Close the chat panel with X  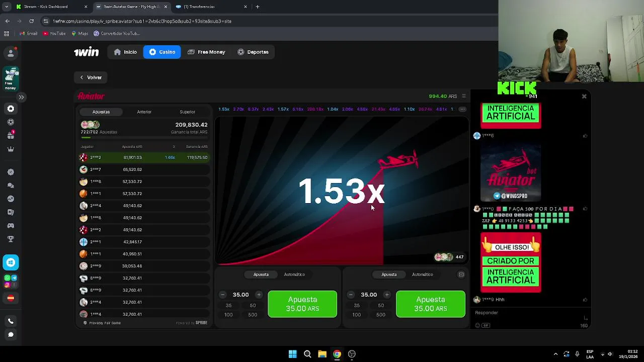584,96
